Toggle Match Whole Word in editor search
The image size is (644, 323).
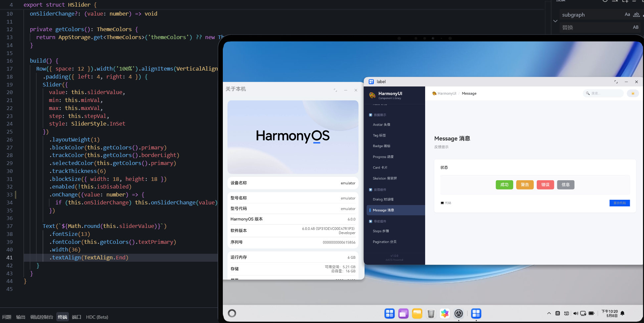636,14
